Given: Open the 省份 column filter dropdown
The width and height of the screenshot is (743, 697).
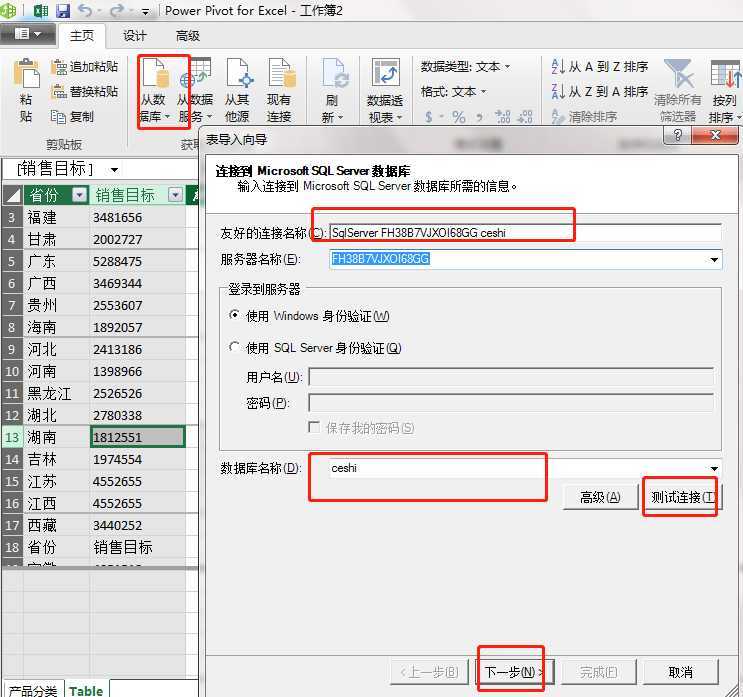Looking at the screenshot, I should (80, 194).
